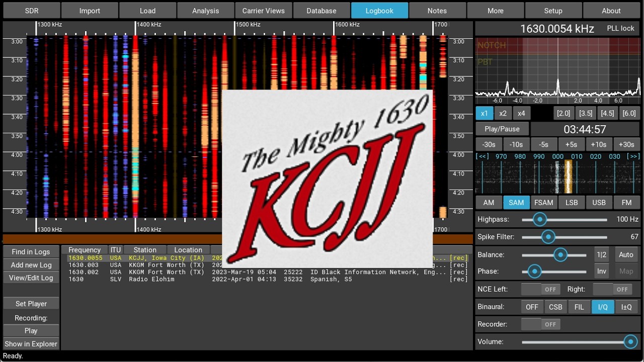Adjust the Balance slider handle
The width and height of the screenshot is (644, 362).
pos(560,255)
